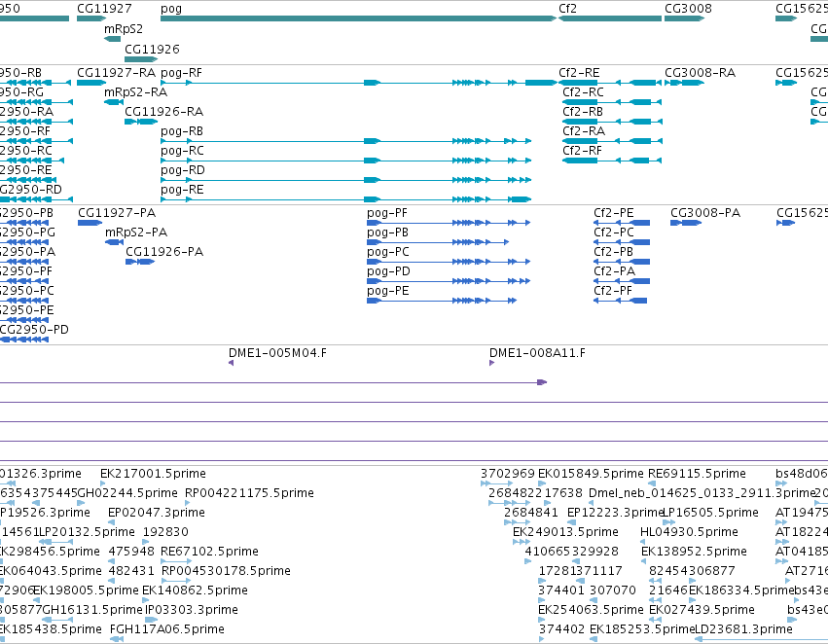Select the CG3008 gene bar
The width and height of the screenshot is (828, 644).
click(x=684, y=18)
